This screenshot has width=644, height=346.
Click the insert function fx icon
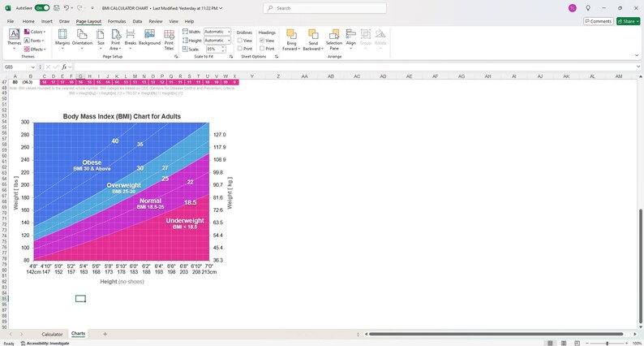pyautogui.click(x=65, y=67)
